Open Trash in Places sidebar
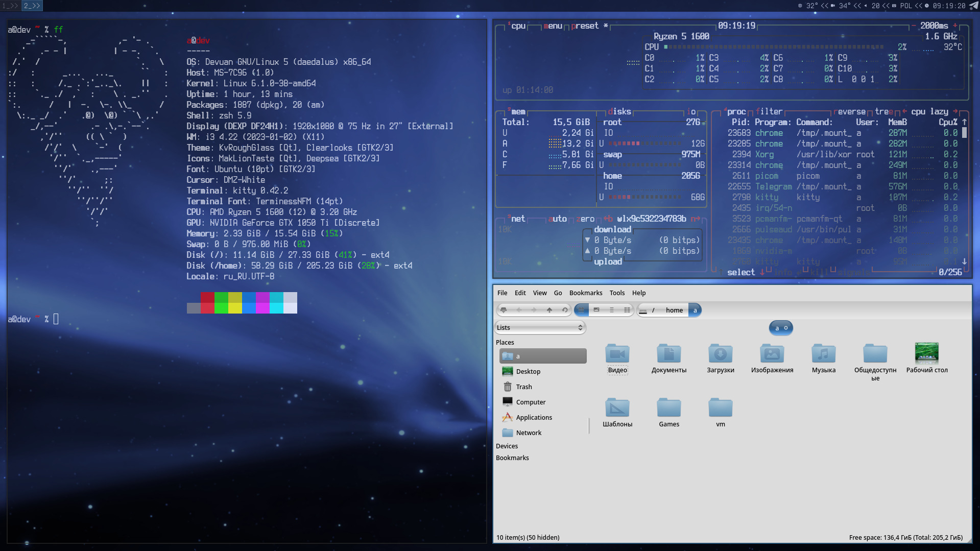Viewport: 980px width, 551px height. pos(523,387)
